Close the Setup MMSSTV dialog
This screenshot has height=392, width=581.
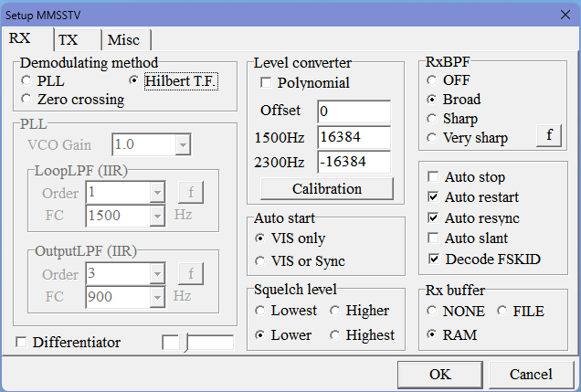pyautogui.click(x=562, y=14)
